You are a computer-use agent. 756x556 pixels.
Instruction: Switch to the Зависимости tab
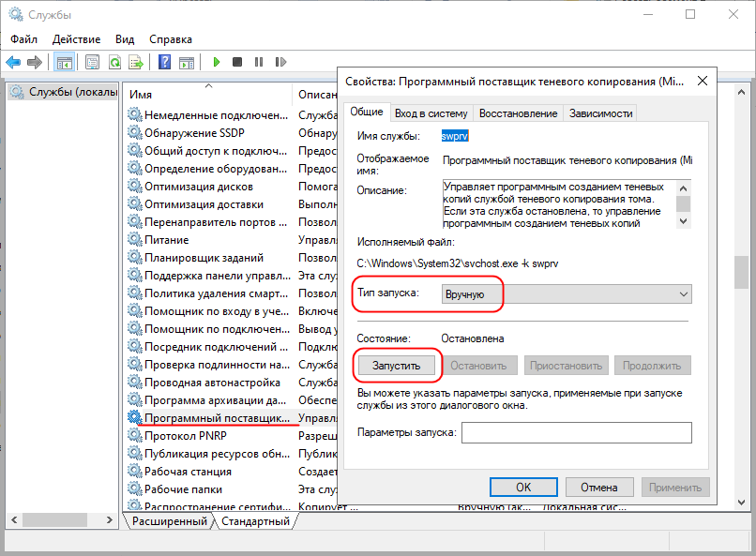(600, 113)
